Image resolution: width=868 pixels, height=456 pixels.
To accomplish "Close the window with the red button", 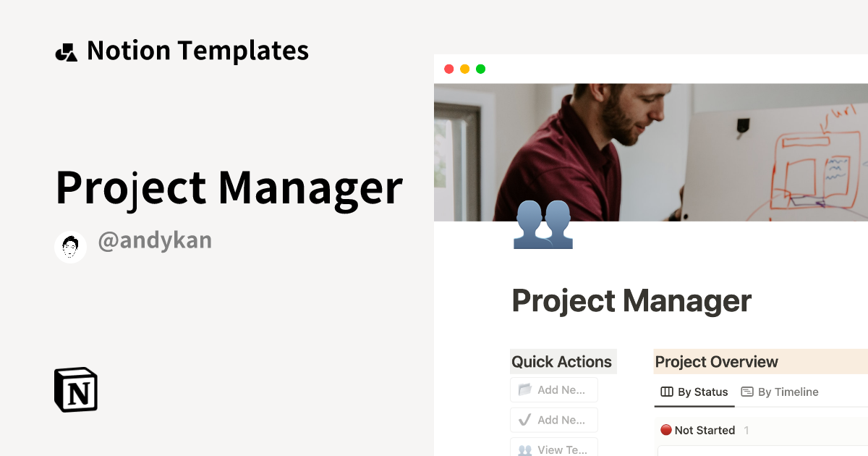I will pos(448,69).
